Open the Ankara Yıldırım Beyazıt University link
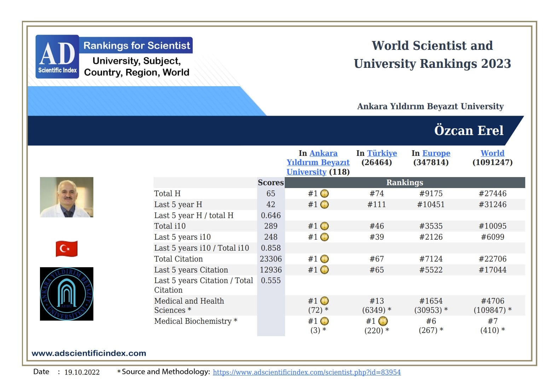Image resolution: width=556 pixels, height=392 pixels. 318,163
